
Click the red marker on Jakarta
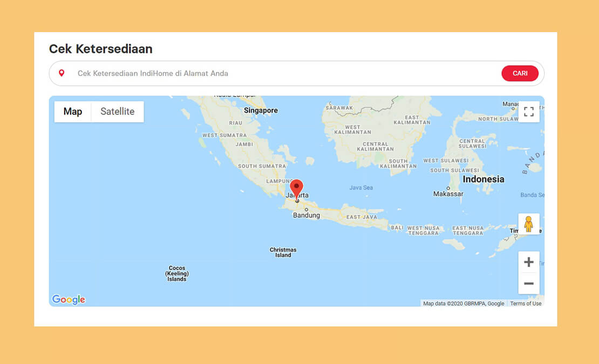[x=296, y=189]
